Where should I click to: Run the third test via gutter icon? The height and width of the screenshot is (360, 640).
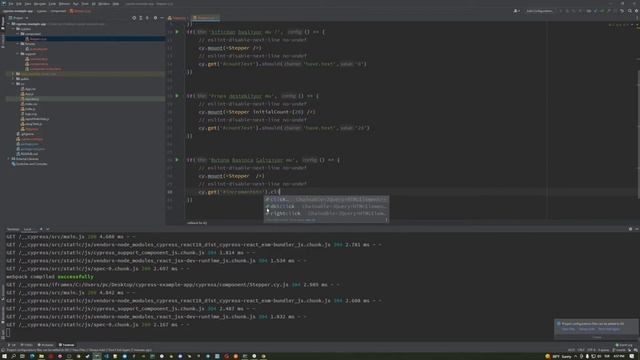tap(177, 160)
